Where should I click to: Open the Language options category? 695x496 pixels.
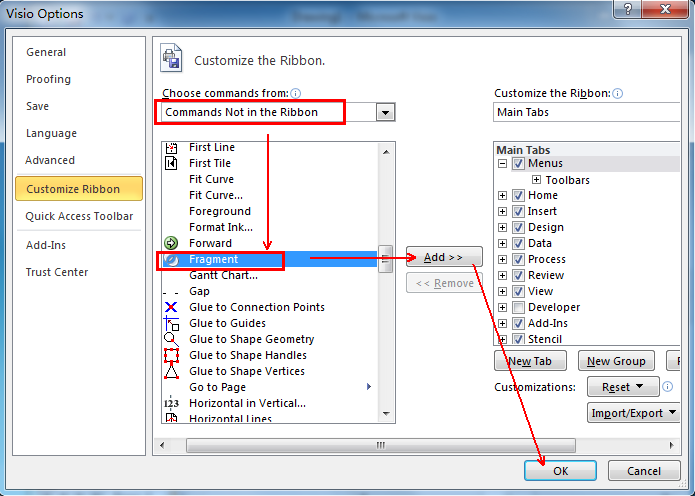point(51,133)
